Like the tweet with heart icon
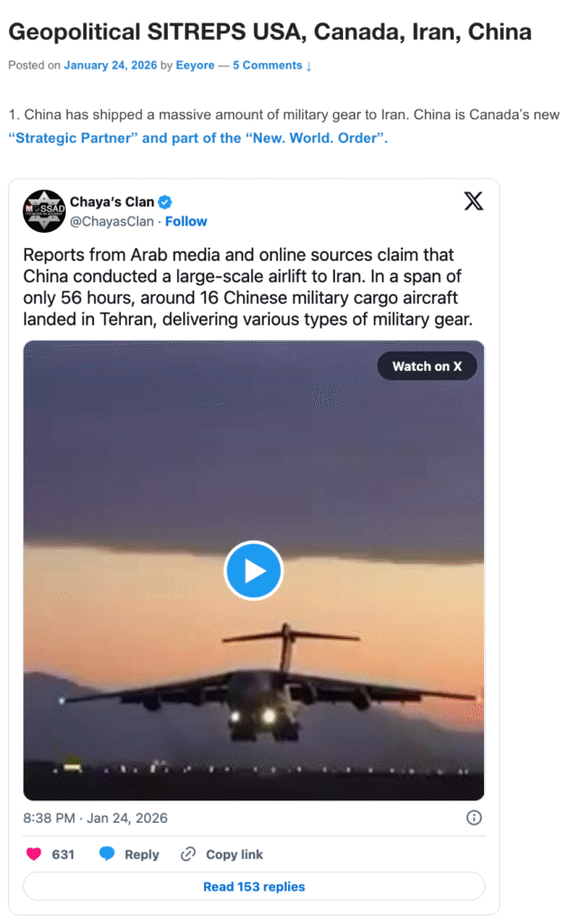 34,854
